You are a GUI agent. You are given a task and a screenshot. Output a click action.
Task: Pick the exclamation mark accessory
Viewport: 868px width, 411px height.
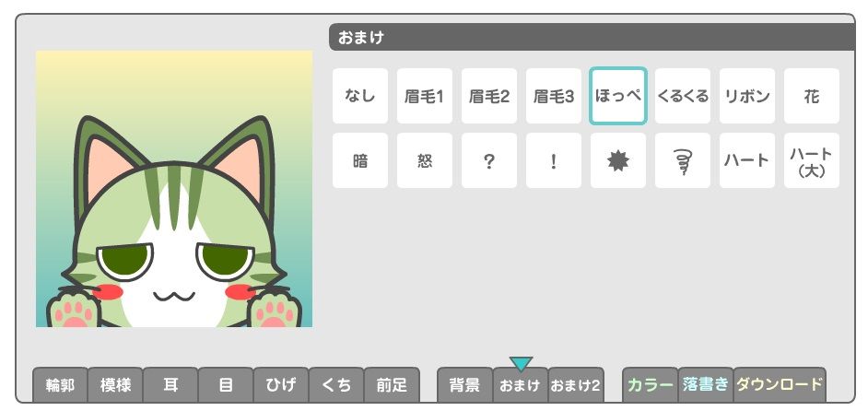(554, 160)
